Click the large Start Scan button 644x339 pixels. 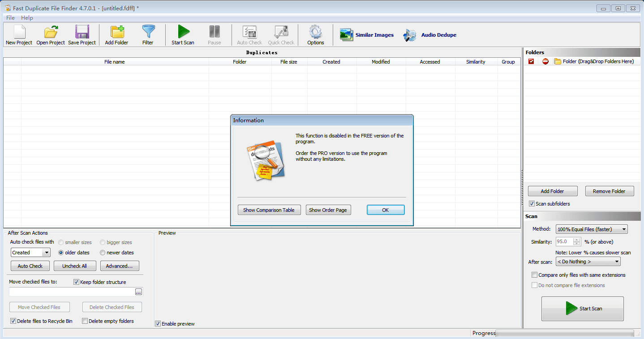[583, 309]
